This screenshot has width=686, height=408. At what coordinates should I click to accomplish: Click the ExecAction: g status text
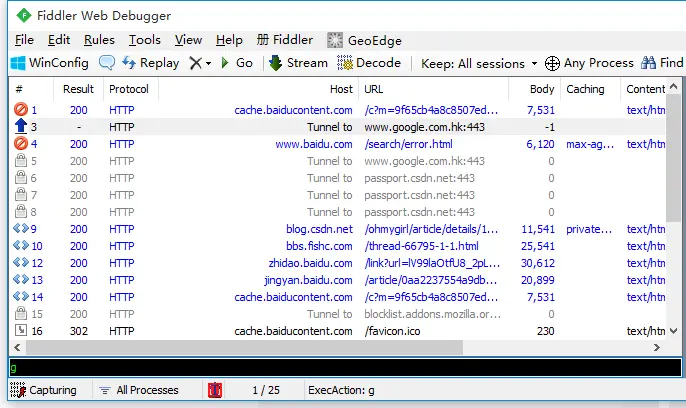tap(341, 390)
